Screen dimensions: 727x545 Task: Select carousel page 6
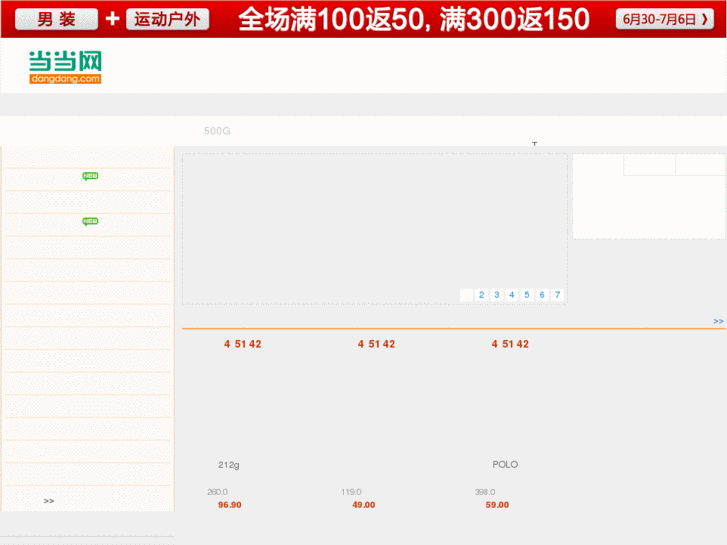pos(542,295)
